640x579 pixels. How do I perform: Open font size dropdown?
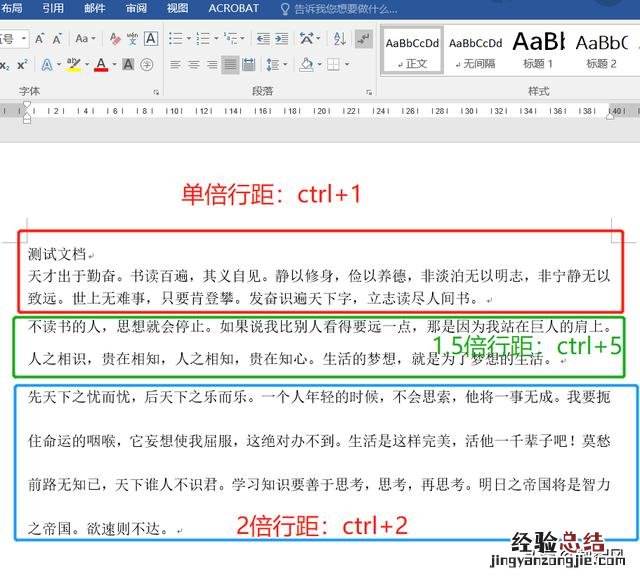pos(24,39)
